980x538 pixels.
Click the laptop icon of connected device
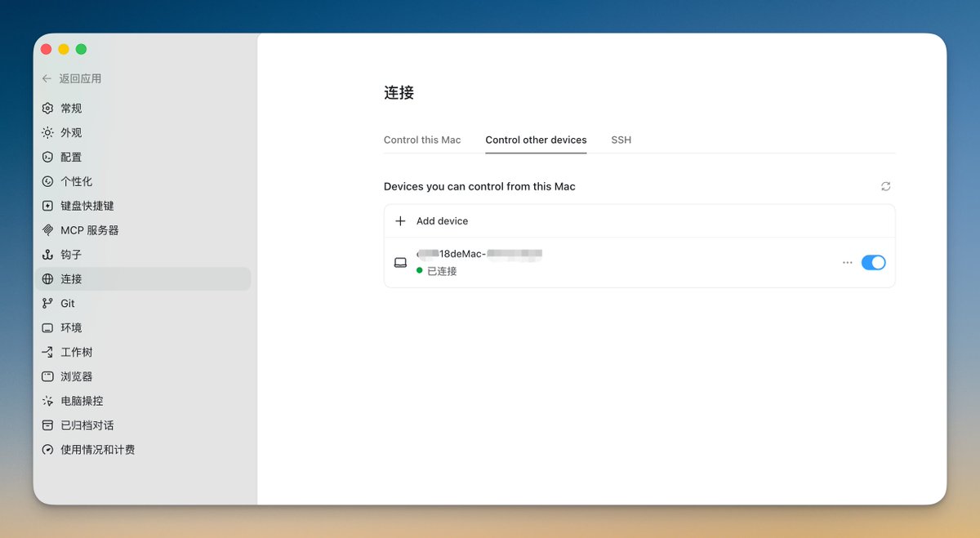400,263
